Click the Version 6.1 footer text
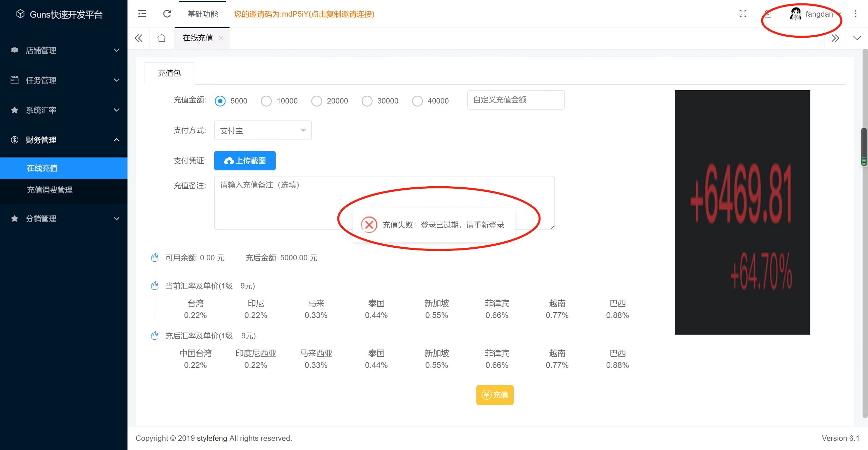This screenshot has width=868, height=450. [841, 438]
